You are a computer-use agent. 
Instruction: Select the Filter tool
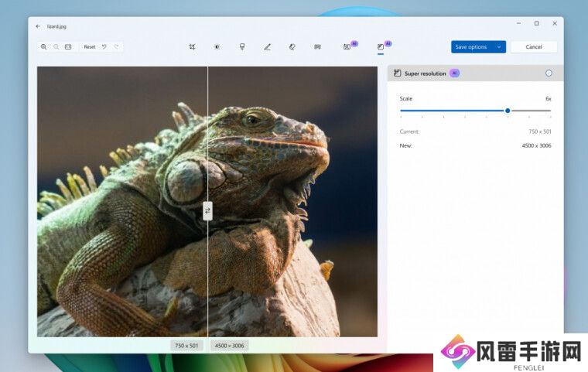[242, 47]
